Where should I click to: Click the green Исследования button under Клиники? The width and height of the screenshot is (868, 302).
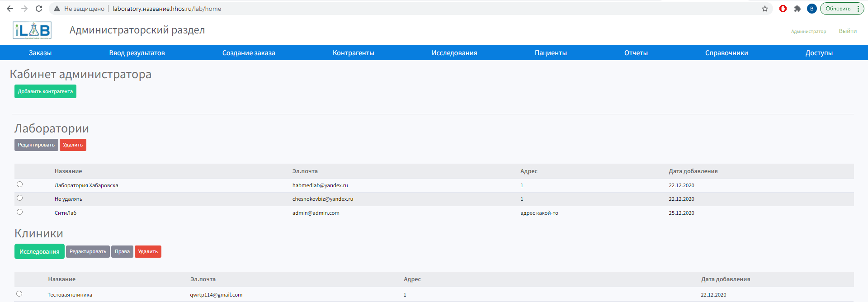[x=39, y=252]
